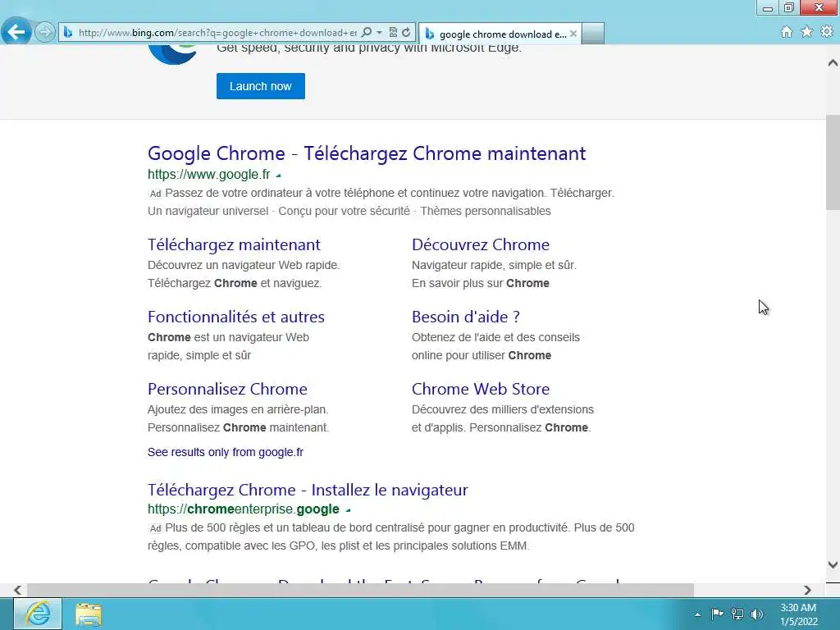Screen dimensions: 840x630
Task: Click the 'Ad' label on chromeenterprise result
Action: [155, 528]
